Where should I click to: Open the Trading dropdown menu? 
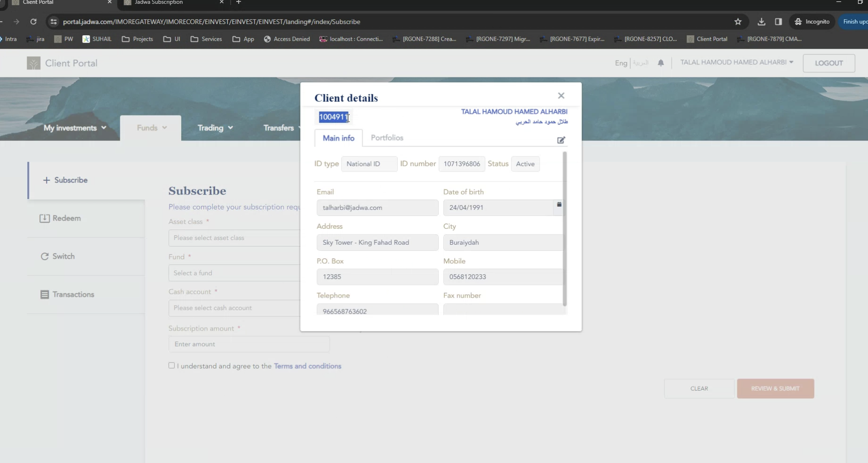tap(215, 128)
